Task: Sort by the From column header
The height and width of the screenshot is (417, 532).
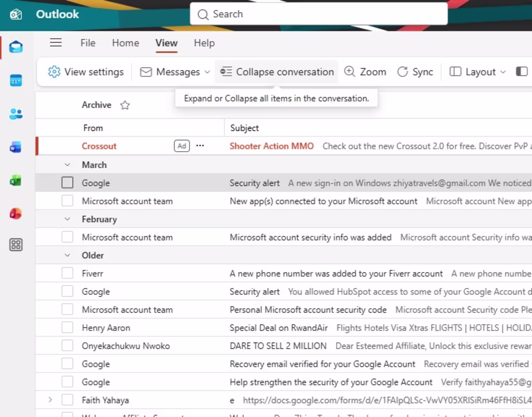Action: [93, 128]
